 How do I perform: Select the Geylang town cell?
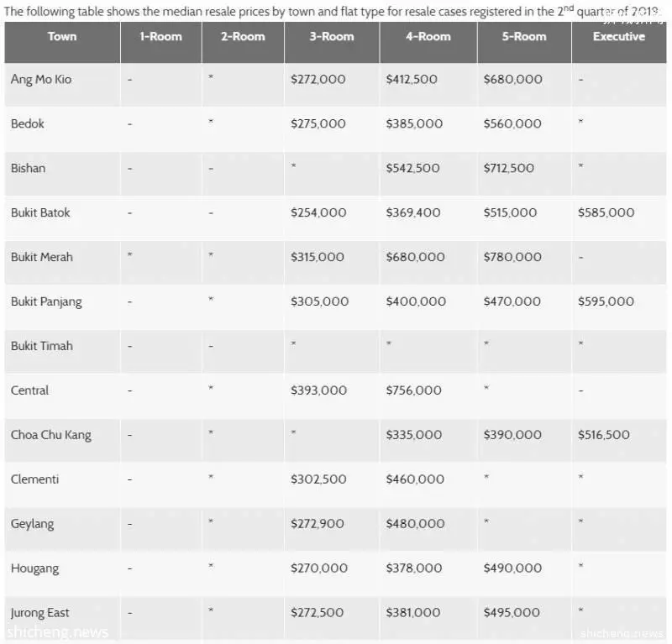click(x=62, y=530)
